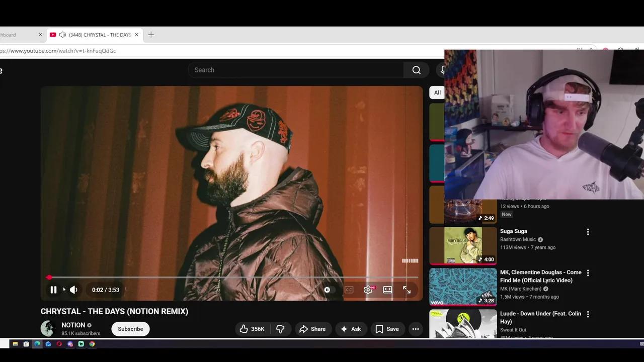Open Luude - Down Under video title
This screenshot has height=362, width=644.
540,317
